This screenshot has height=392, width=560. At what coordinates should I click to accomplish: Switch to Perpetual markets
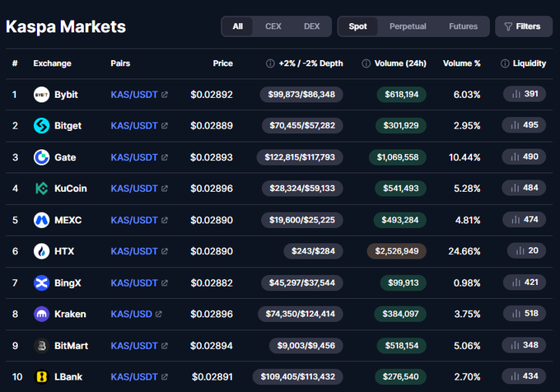point(408,26)
